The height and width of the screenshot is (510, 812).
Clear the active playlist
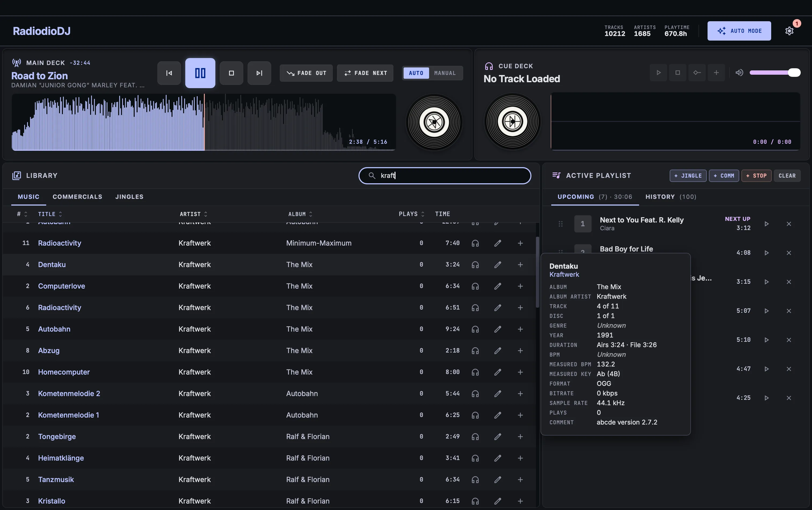click(x=787, y=176)
